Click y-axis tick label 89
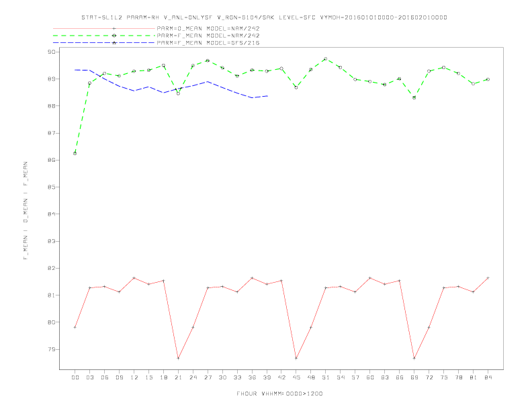The width and height of the screenshot is (532, 411). (x=52, y=79)
